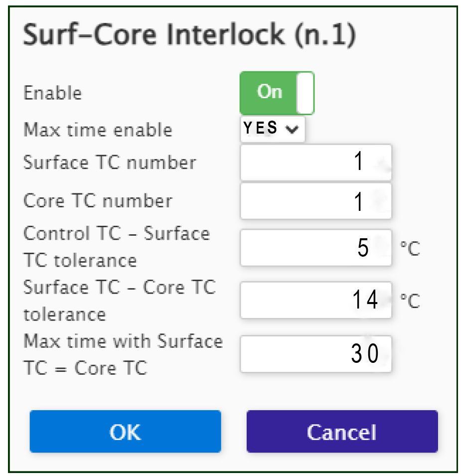The width and height of the screenshot is (461, 476).
Task: Focus the Surface TC number field
Action: [316, 162]
